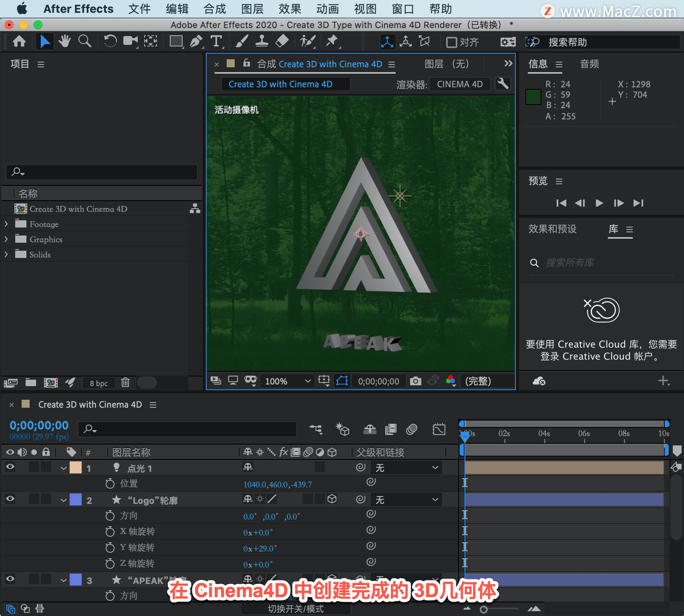Click the 8 bpc color depth button
Screen dimensions: 684x616
click(99, 383)
